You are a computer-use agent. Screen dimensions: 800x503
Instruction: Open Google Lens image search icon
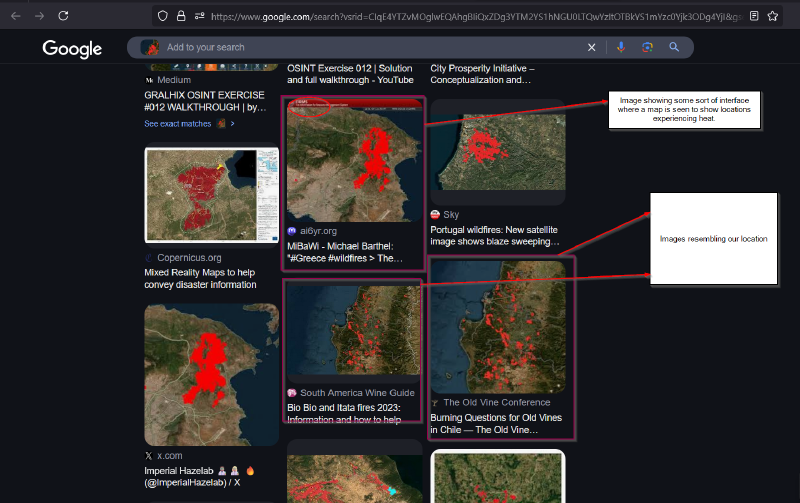[647, 47]
